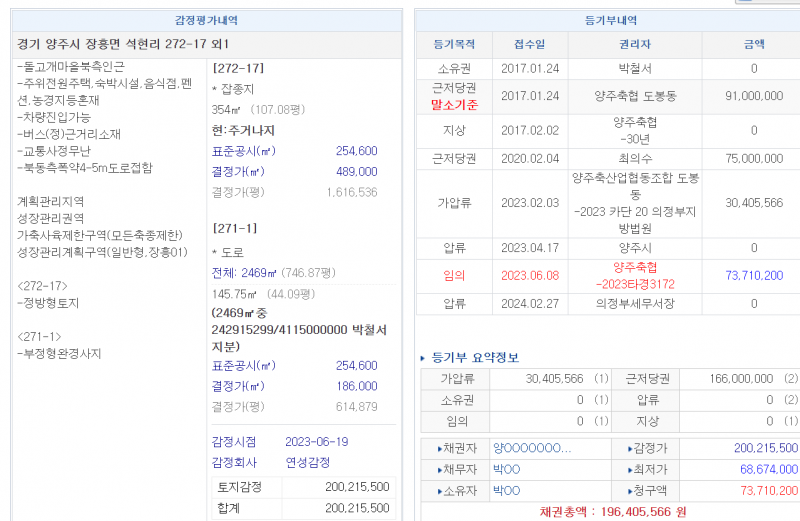Click the arrow icon before 채권자

[x=440, y=448]
